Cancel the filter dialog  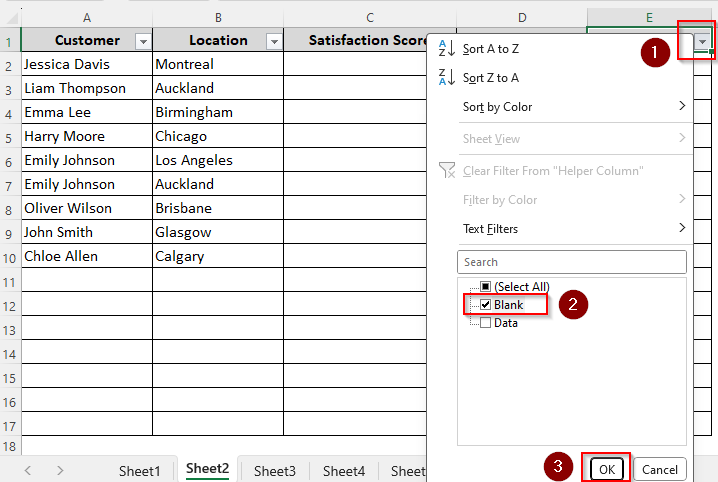659,469
